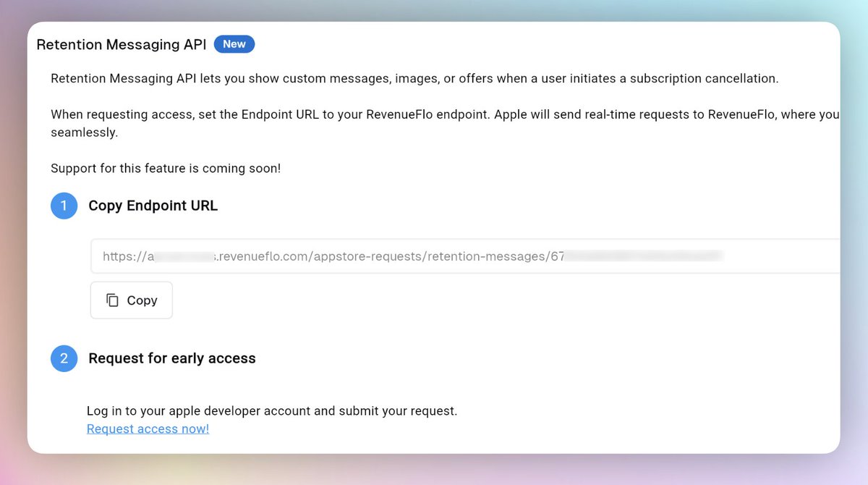Screen dimensions: 868x485
Task: Click the Copy button below the endpoint URL
Action: pyautogui.click(x=131, y=300)
